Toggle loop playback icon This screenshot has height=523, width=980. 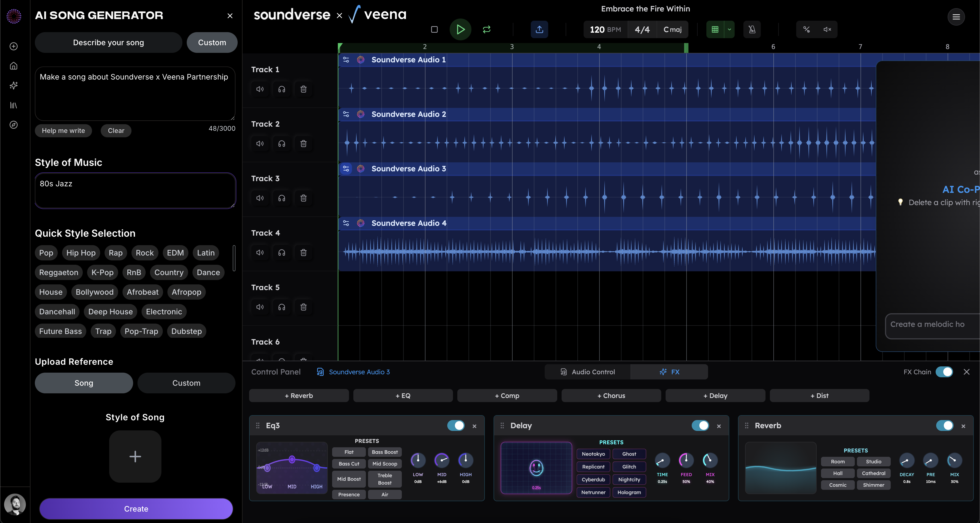(x=486, y=29)
